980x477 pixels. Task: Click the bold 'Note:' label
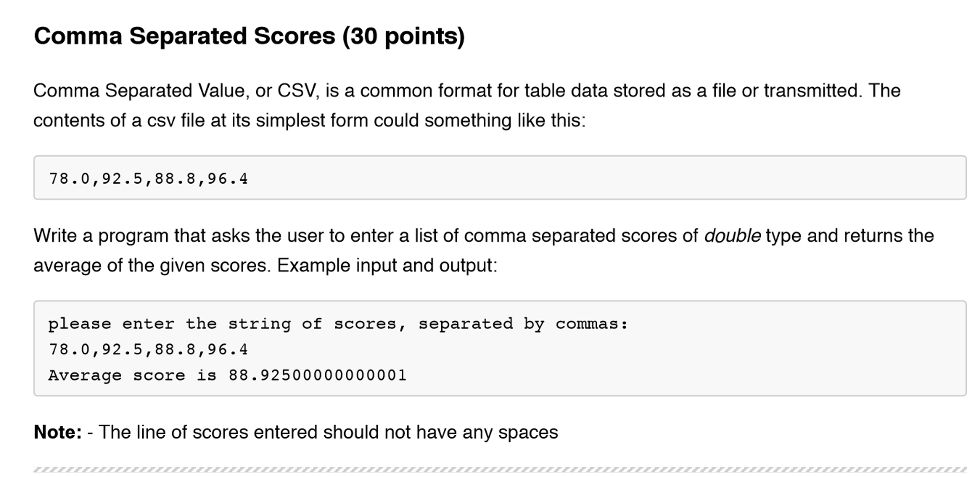point(57,432)
